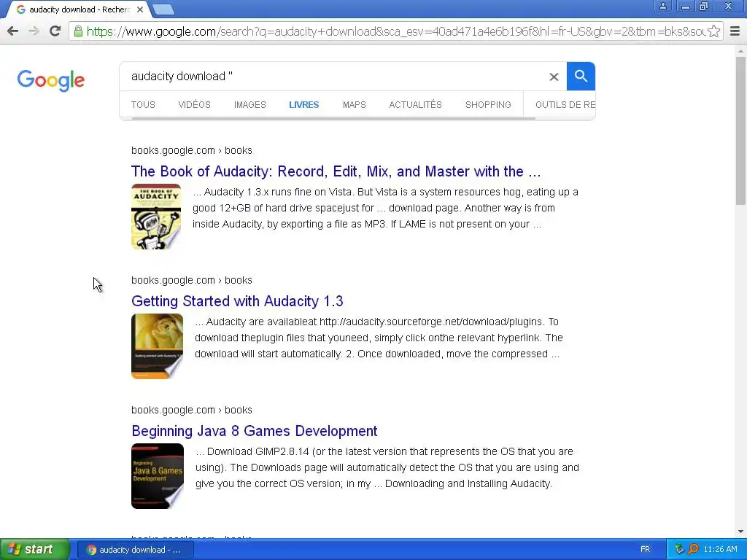Screen dimensions: 747x560
Task: Click the FR language indicator in taskbar
Action: coord(645,550)
